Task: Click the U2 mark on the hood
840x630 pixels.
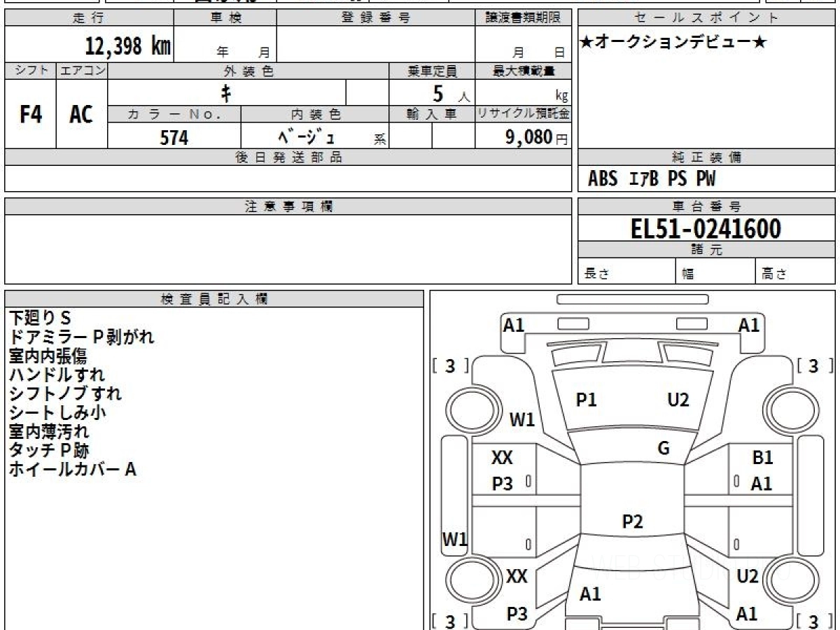Action: (x=678, y=400)
